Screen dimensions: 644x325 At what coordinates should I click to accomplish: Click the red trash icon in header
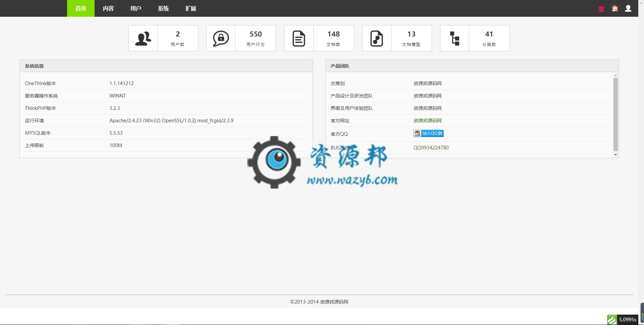click(601, 9)
